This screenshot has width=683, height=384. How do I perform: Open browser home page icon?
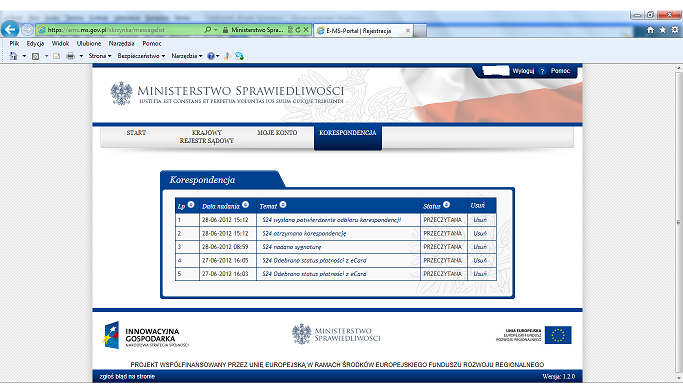tap(650, 30)
